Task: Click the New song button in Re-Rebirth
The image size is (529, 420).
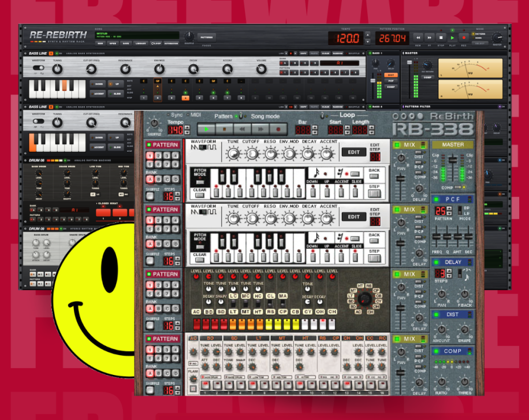Action: tap(100, 43)
